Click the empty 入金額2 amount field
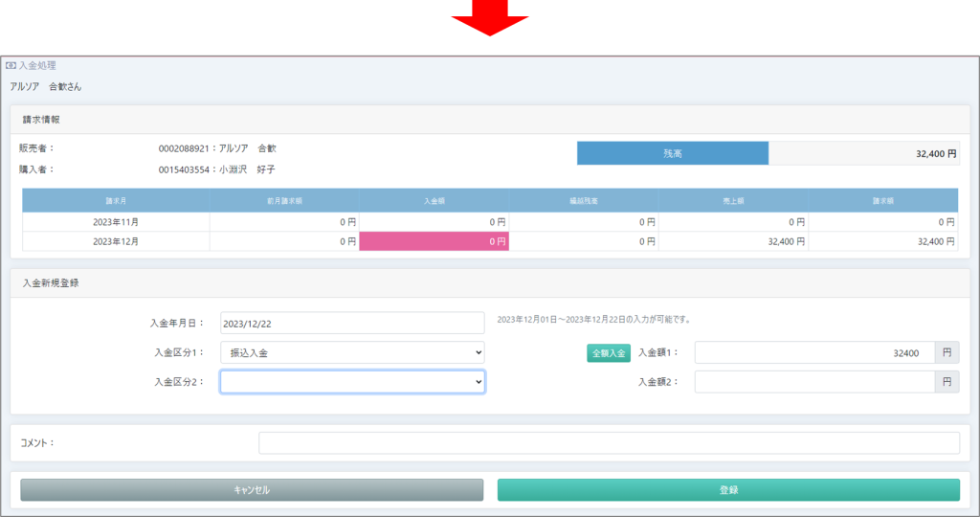The height and width of the screenshot is (517, 980). click(813, 382)
